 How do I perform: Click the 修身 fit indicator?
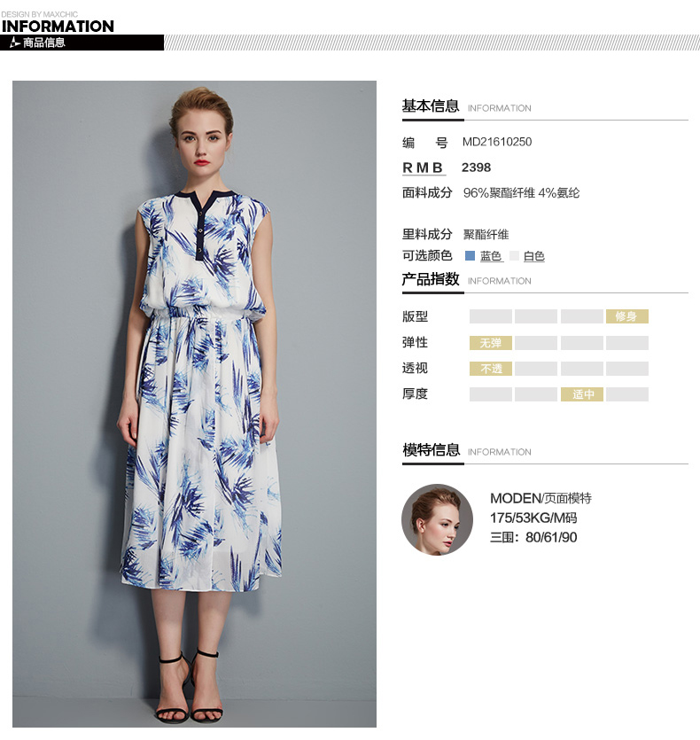[x=626, y=316]
